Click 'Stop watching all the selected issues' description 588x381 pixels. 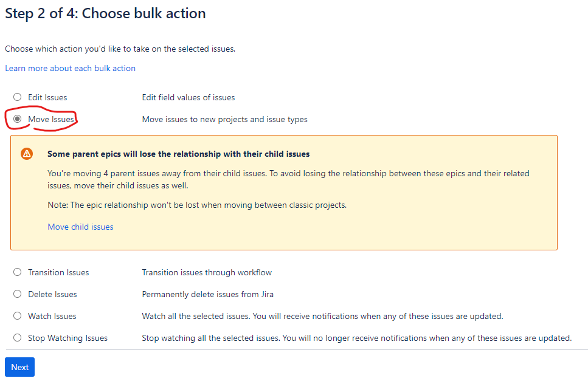pos(356,338)
